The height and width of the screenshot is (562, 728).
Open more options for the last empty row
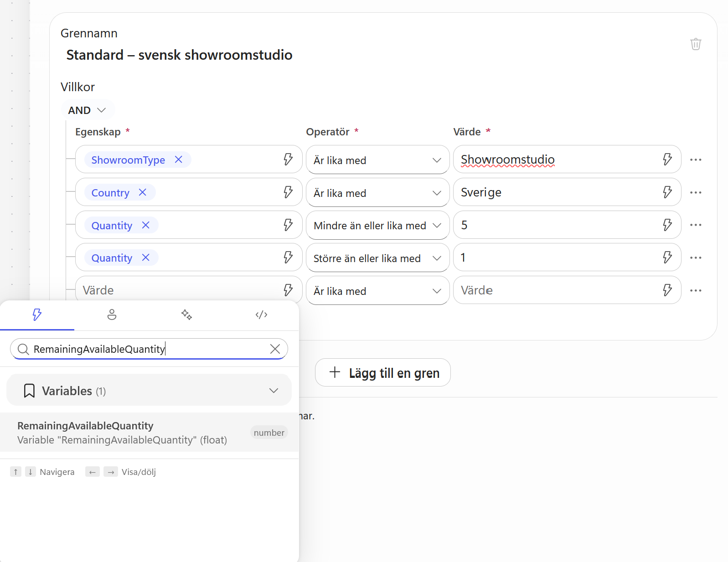coord(696,290)
